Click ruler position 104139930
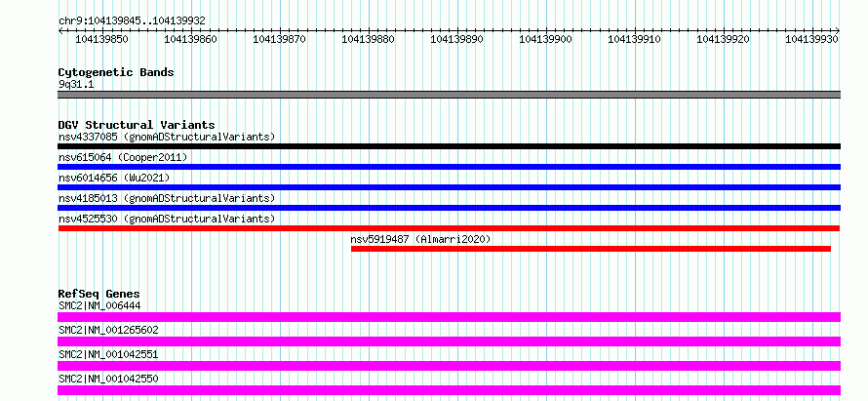868x401 pixels. pyautogui.click(x=811, y=39)
